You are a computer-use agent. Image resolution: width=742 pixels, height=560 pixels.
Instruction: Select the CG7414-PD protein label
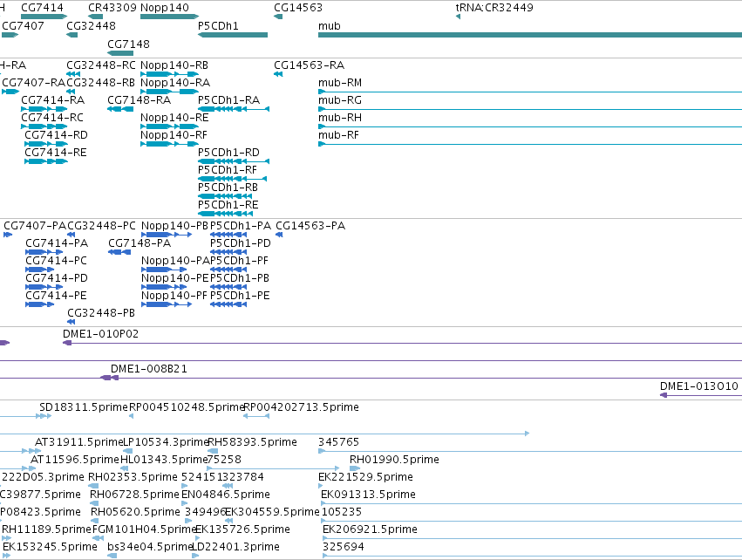(57, 278)
